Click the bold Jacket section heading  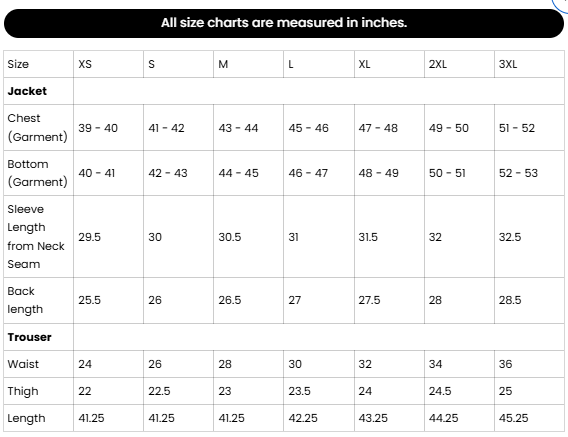[27, 91]
